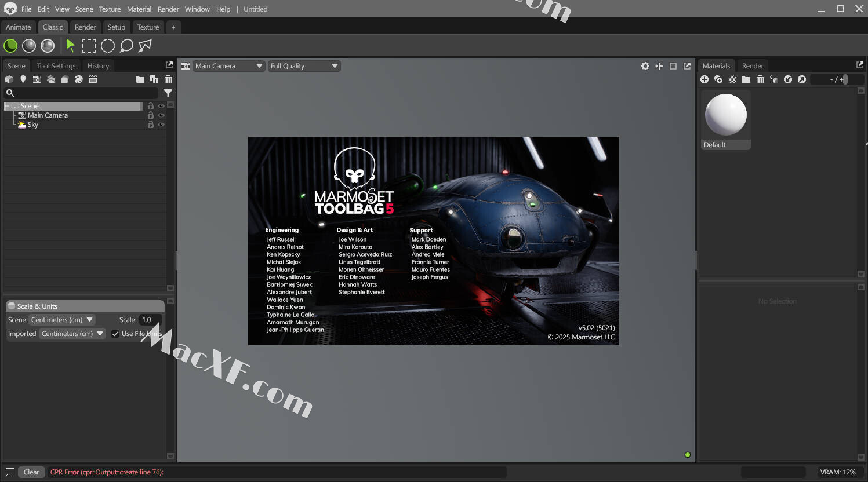Image resolution: width=868 pixels, height=482 pixels.
Task: Pop out the Scene panel window
Action: coord(169,65)
